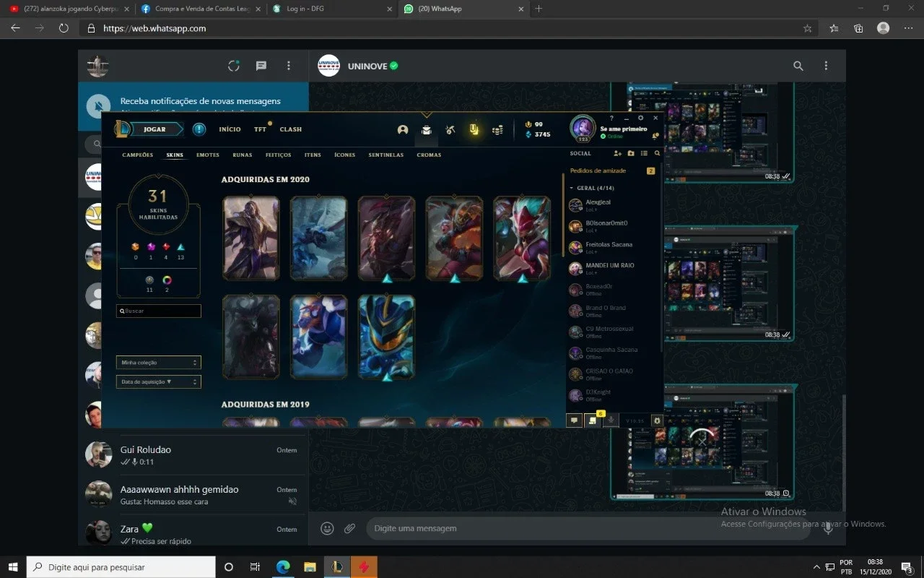Open the missions icon with badge 6
This screenshot has height=578, width=924.
click(x=593, y=420)
